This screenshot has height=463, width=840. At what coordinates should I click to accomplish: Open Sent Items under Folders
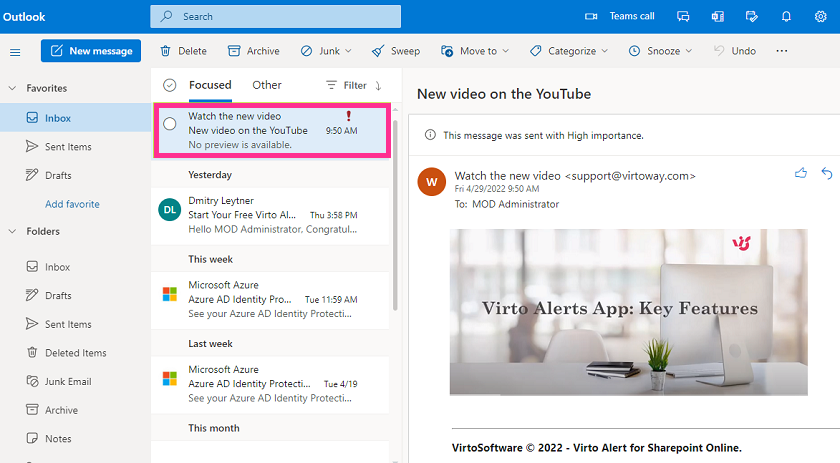point(76,324)
